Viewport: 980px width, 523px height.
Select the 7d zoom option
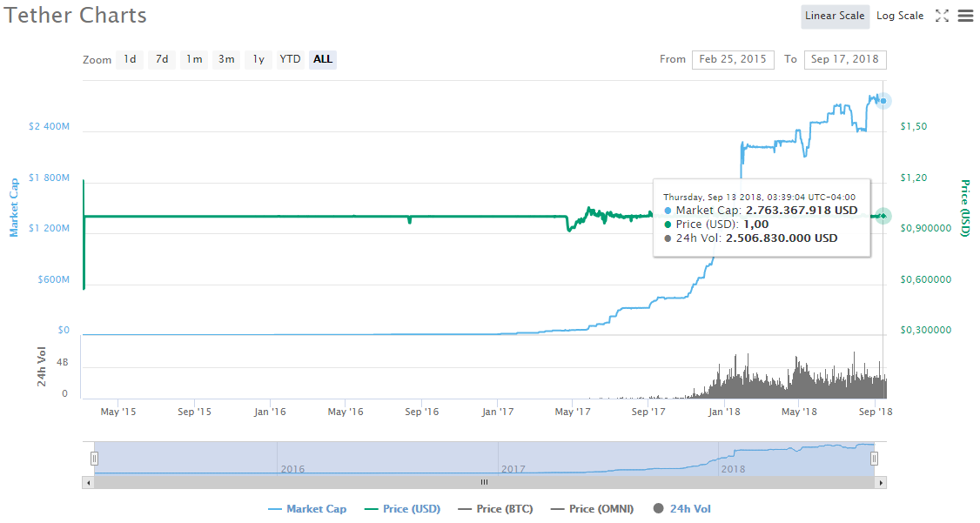162,59
